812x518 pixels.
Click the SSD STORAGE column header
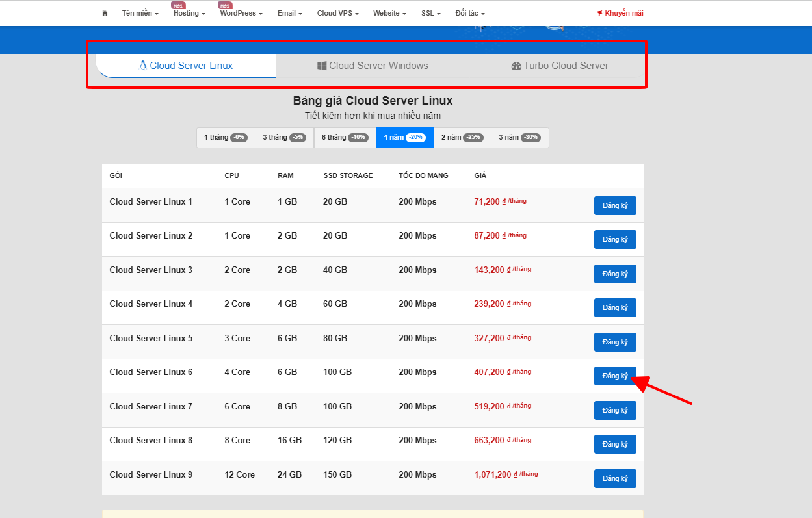point(348,175)
